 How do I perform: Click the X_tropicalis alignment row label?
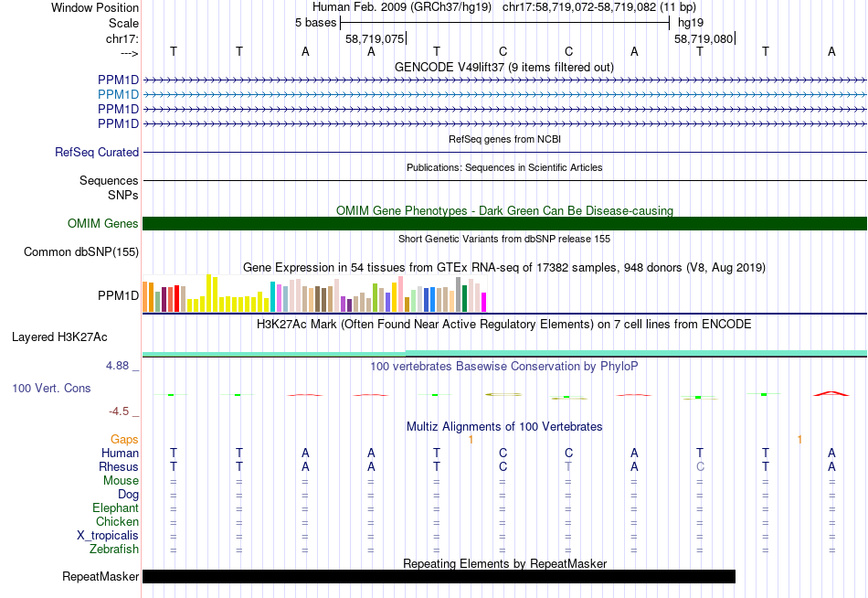[108, 536]
